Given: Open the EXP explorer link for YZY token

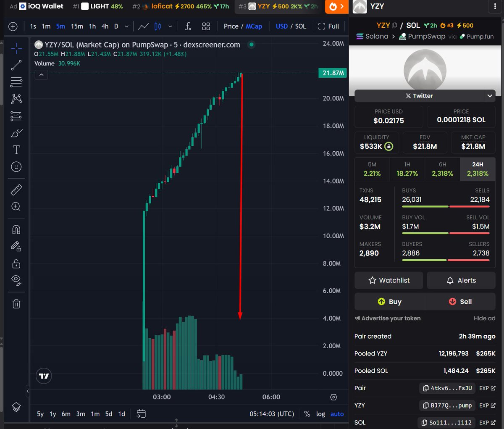Looking at the screenshot, I should pos(487,405).
